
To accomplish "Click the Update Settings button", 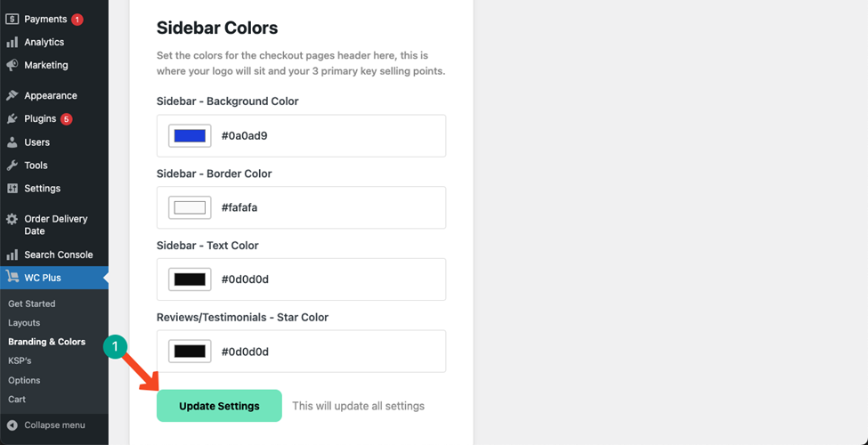I will tap(219, 406).
